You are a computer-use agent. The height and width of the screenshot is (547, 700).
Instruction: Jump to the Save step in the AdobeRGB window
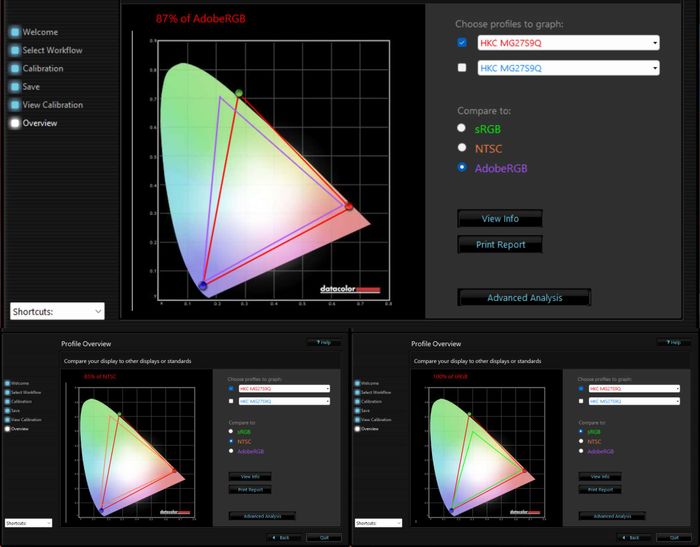[25, 87]
